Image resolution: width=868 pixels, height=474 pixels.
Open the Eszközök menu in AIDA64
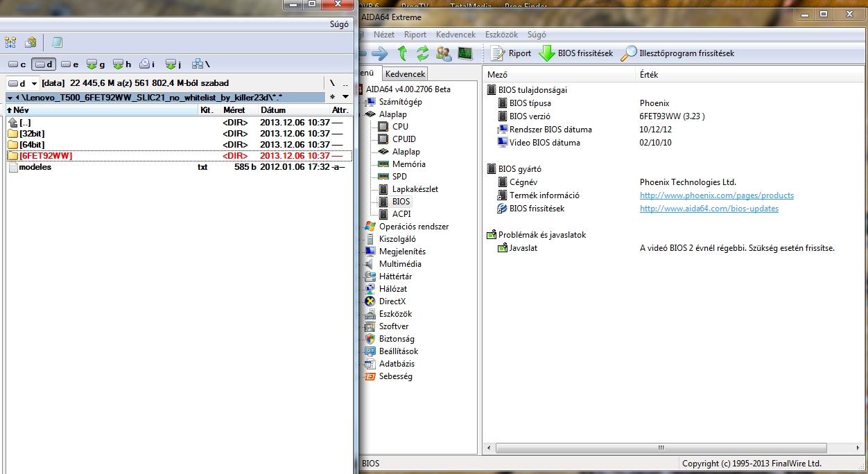pyautogui.click(x=503, y=34)
